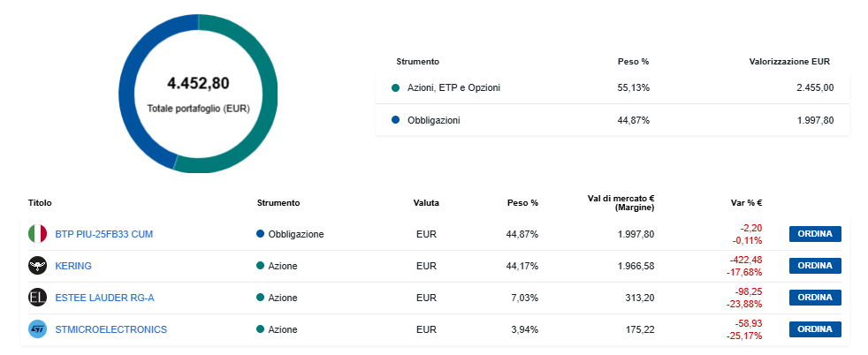
Task: Open the KERING security link
Action: click(x=73, y=266)
